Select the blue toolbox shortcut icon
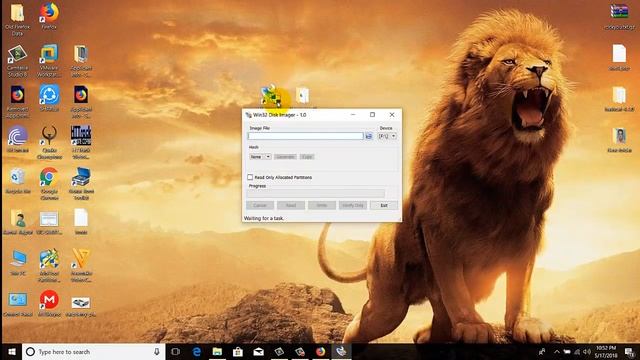640x360 pixels. [x=81, y=183]
